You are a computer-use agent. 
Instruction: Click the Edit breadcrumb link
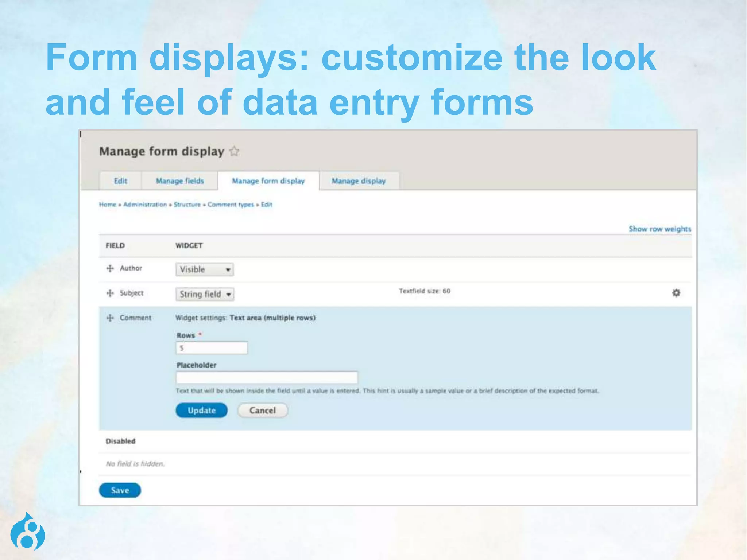click(267, 205)
